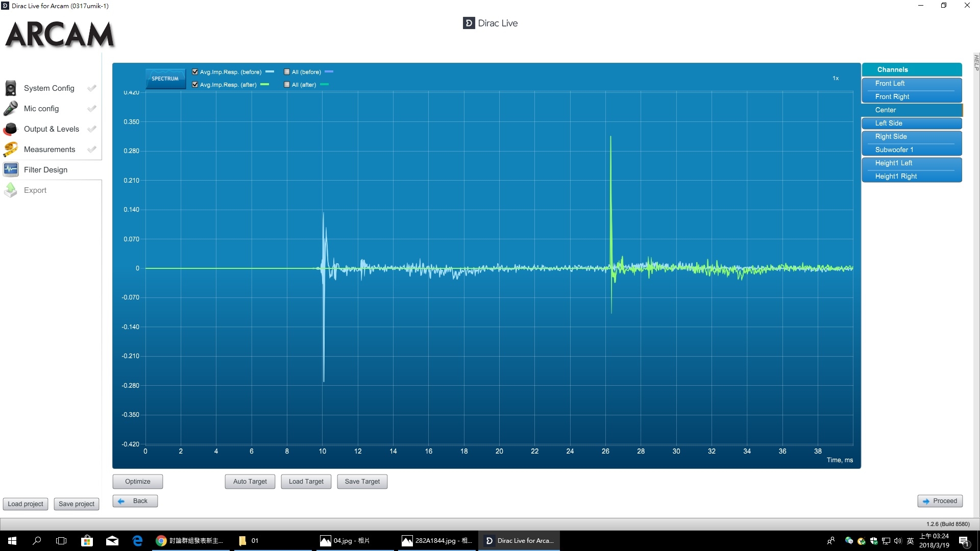Viewport: 980px width, 551px height.
Task: Switch to SPECTRUM view
Action: click(x=165, y=79)
